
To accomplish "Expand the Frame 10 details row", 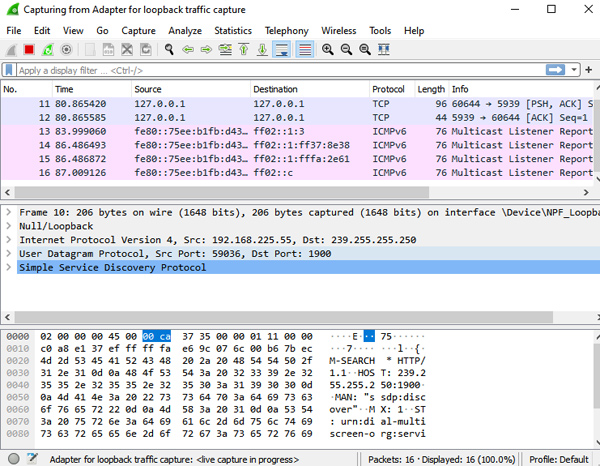I will coord(9,212).
